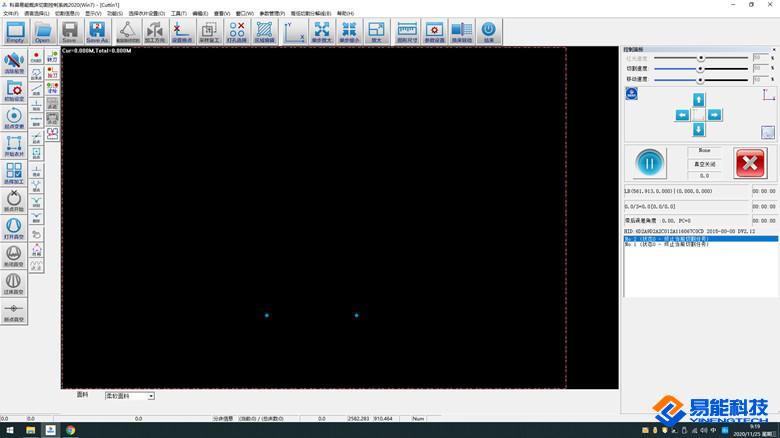
Task: Open the 工具(T) menu
Action: click(178, 14)
